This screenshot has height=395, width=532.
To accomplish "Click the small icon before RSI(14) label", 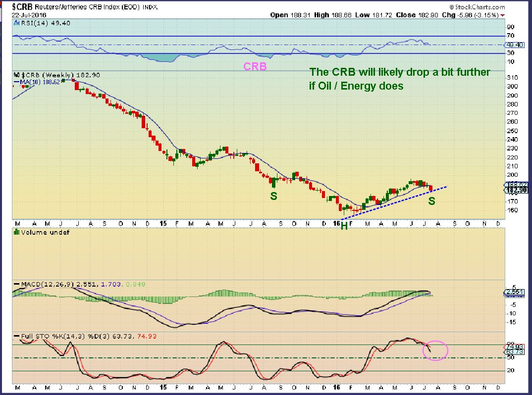I will pyautogui.click(x=16, y=23).
